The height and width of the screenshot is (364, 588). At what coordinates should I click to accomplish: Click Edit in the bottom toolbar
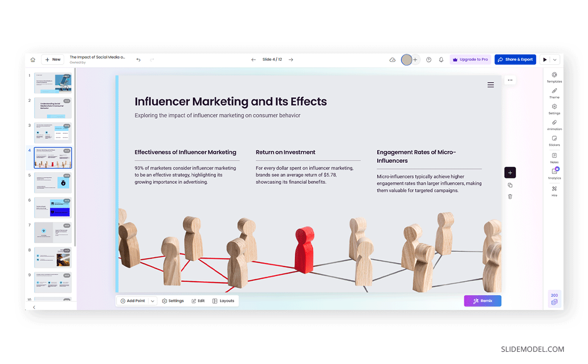pos(198,301)
